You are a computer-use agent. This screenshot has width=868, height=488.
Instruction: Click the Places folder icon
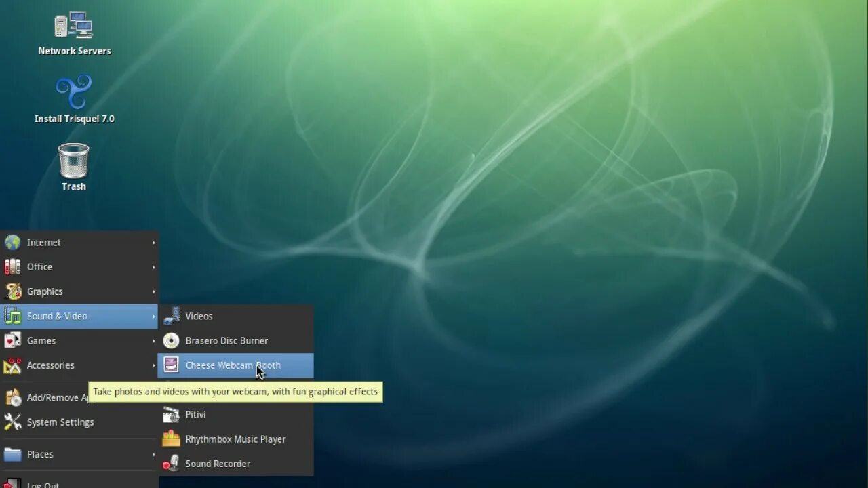click(x=13, y=455)
